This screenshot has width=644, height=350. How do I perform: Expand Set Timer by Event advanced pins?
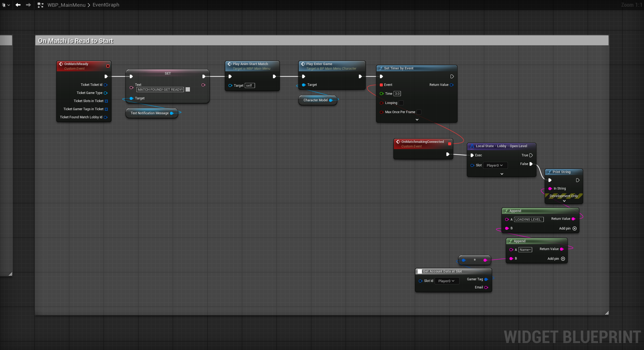417,119
